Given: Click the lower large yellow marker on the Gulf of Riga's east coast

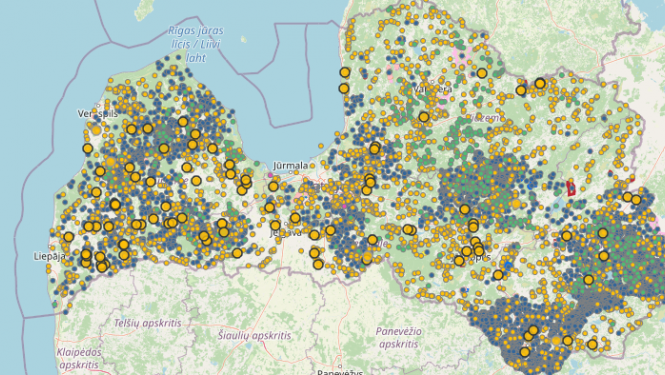Looking at the screenshot, I should (x=344, y=89).
